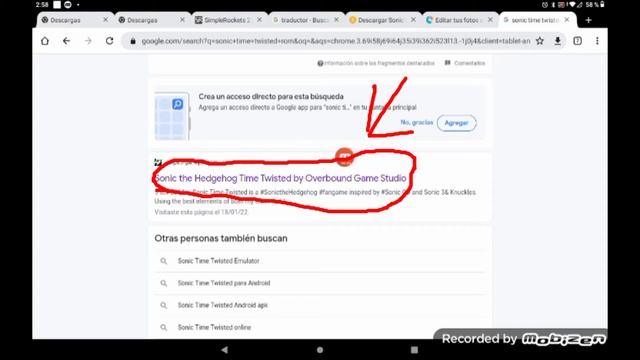Open Sonic the Hedgehog Time Twisted result
Image resolution: width=640 pixels, height=360 pixels.
point(280,178)
